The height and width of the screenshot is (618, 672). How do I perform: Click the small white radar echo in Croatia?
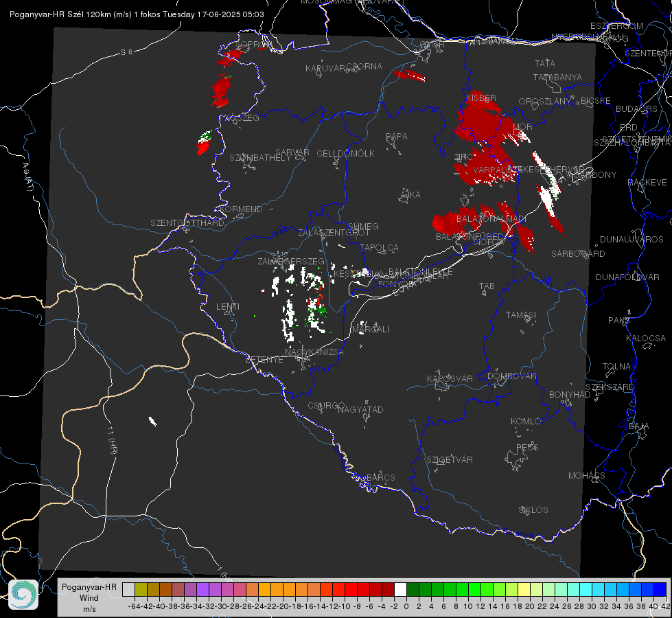[x=152, y=421]
